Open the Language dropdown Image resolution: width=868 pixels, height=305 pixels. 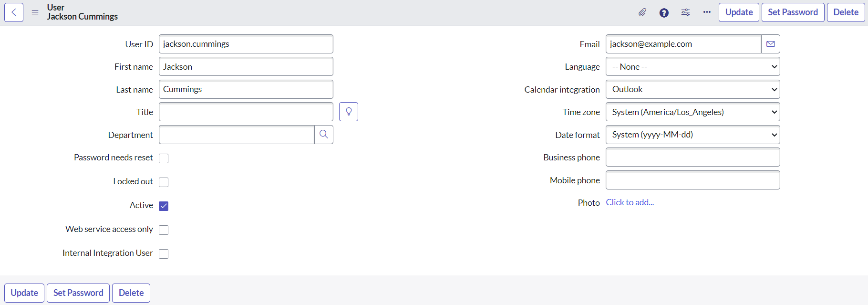pyautogui.click(x=692, y=67)
